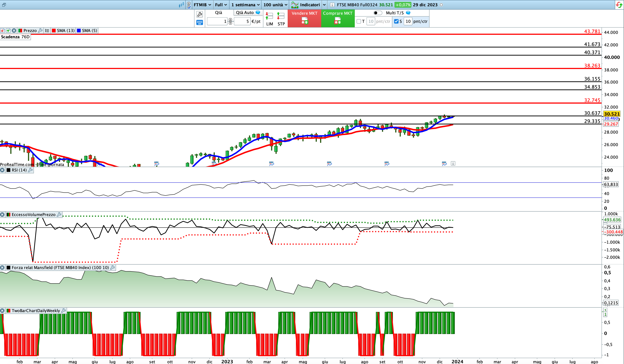Close the TwoBarChartDailyWeekly panel
The width and height of the screenshot is (624, 364).
pyautogui.click(x=2, y=311)
